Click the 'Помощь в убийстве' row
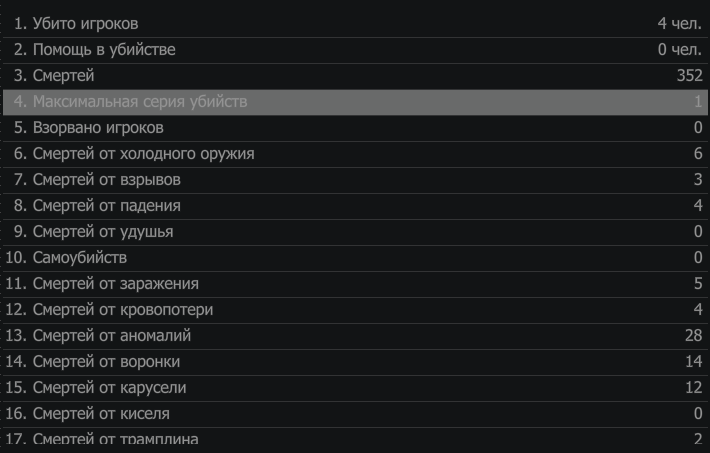Viewport: 710px width, 453px height. click(355, 50)
